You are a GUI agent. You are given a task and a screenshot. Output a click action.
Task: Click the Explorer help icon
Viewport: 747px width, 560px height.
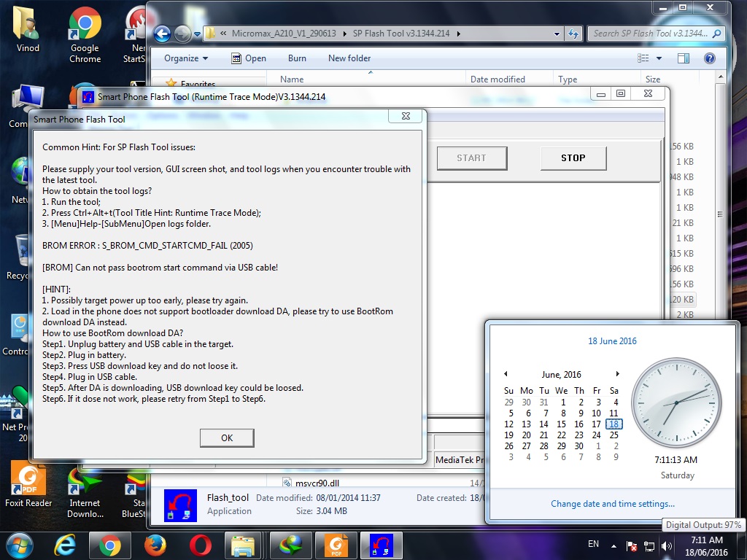coord(709,58)
